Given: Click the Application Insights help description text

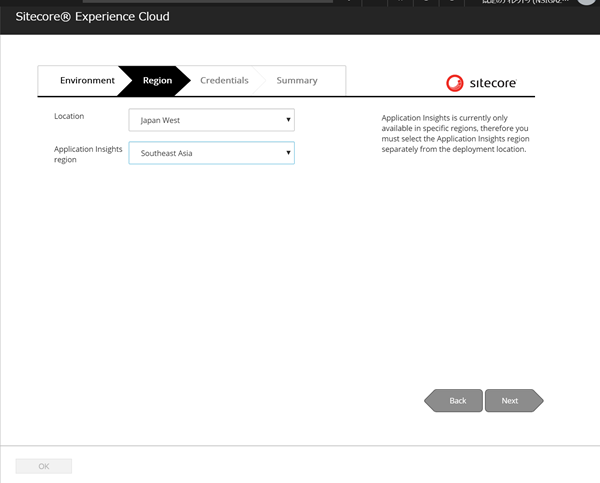Looking at the screenshot, I should (455, 134).
